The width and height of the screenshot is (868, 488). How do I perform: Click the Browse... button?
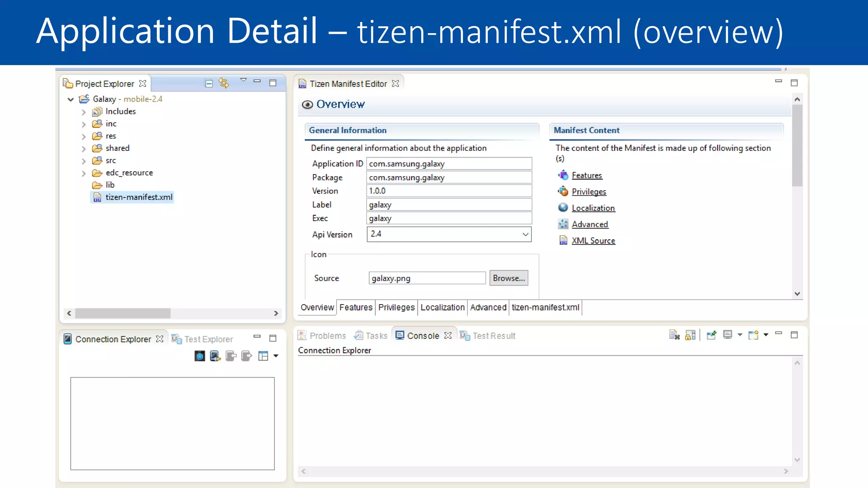coord(509,278)
